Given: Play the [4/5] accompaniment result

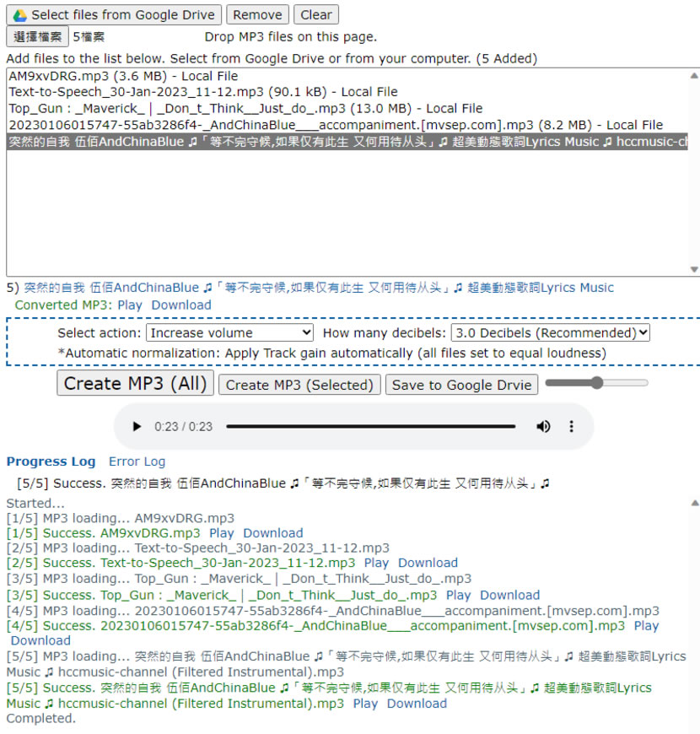Looking at the screenshot, I should click(646, 626).
